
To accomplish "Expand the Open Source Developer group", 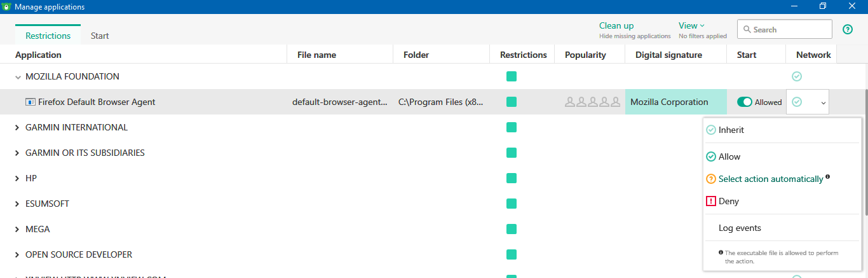I will point(18,255).
